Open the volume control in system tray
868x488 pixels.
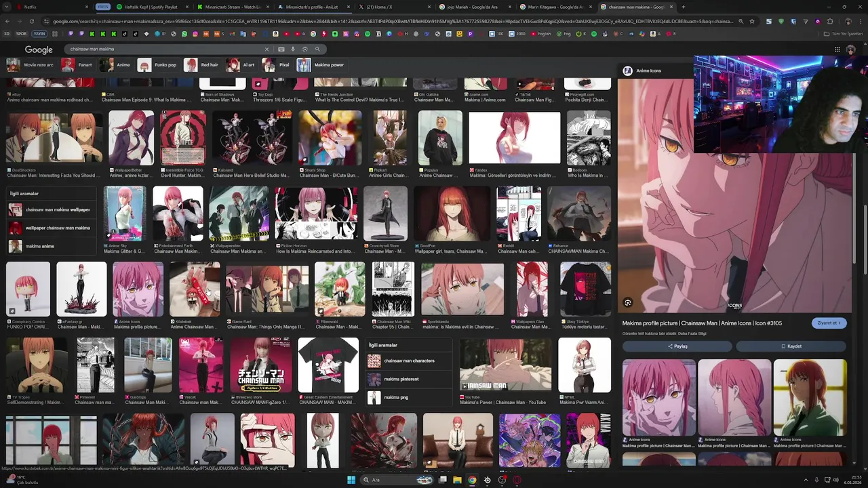pyautogui.click(x=835, y=480)
